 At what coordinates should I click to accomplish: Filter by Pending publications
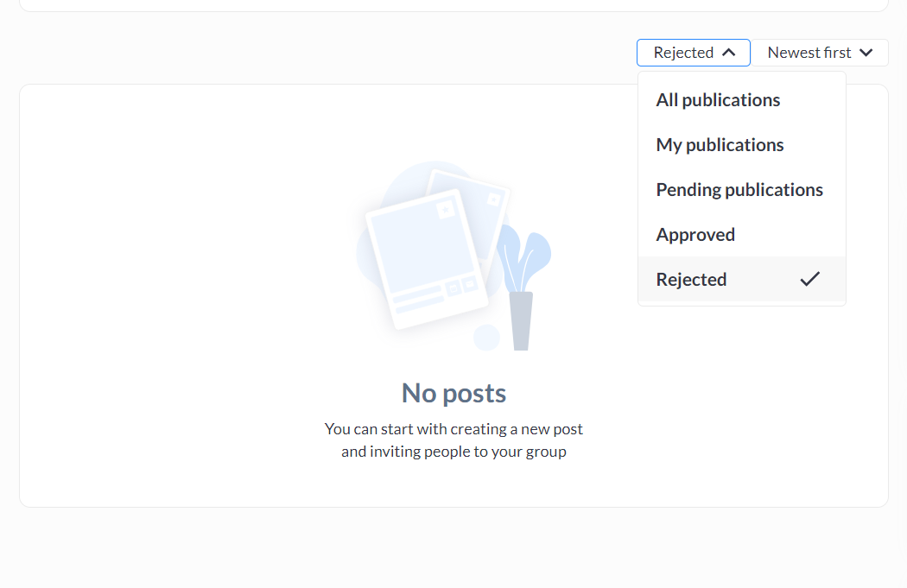tap(739, 190)
